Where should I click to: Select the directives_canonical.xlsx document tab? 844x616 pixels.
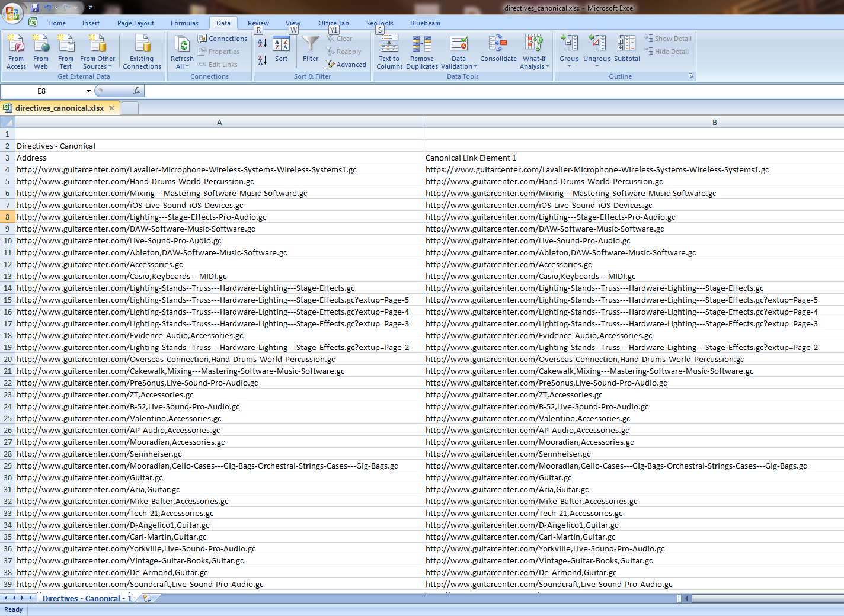[x=59, y=108]
